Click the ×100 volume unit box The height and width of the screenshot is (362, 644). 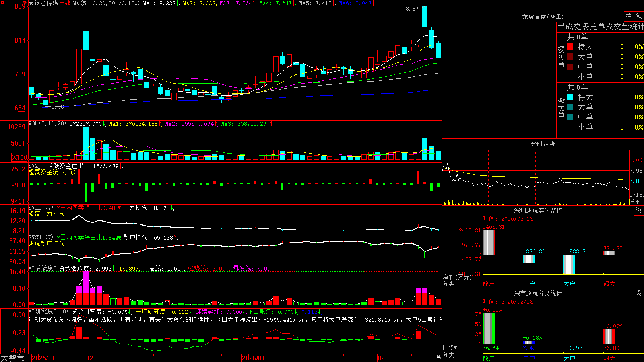(20, 157)
